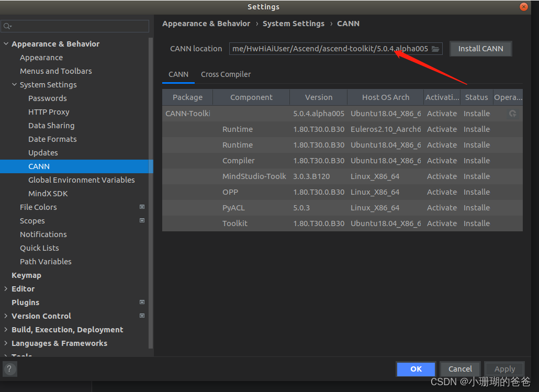539x392 pixels.
Task: Click the Install CANN button
Action: point(480,49)
